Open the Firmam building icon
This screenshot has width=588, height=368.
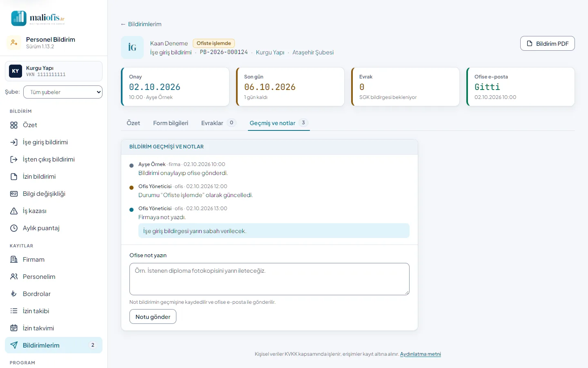[x=14, y=260]
